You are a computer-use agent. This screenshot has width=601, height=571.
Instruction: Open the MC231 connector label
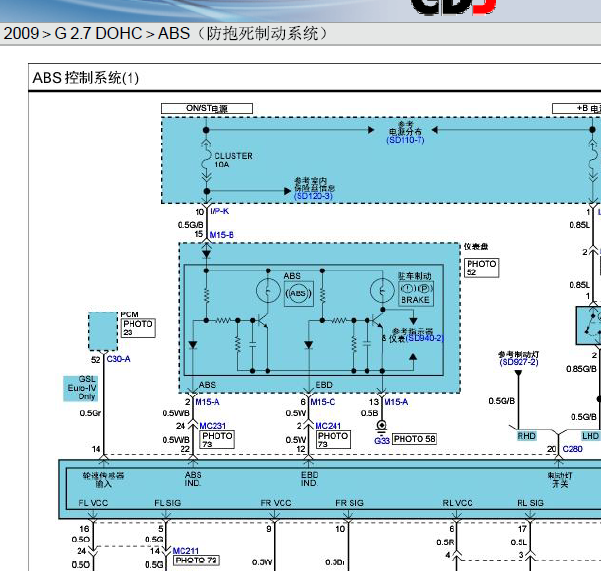tap(213, 426)
